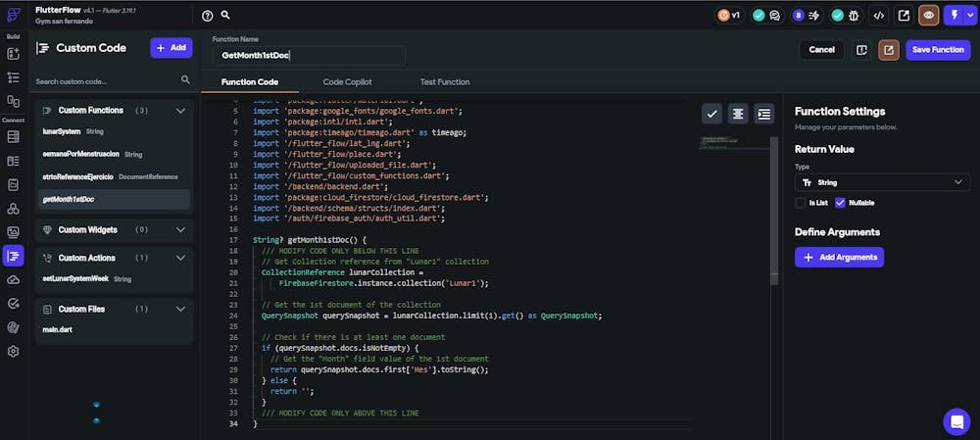Expand the Custom Widgets section
The image size is (980, 440).
180,229
